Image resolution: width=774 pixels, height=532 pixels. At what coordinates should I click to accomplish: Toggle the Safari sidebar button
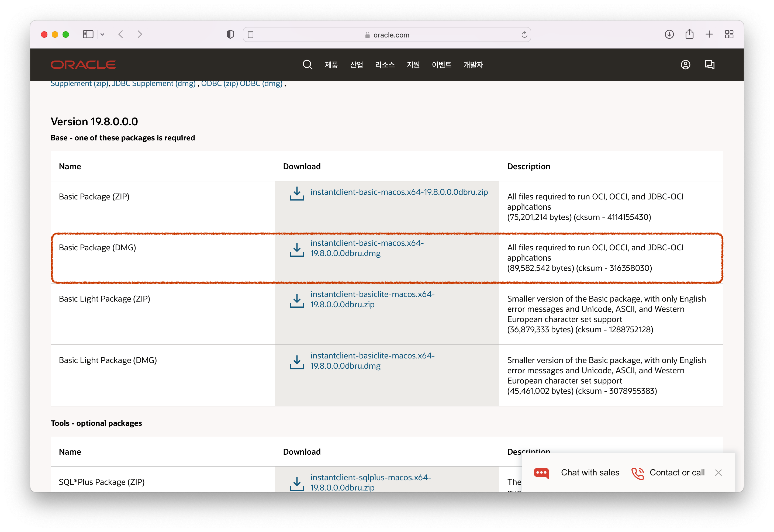88,34
